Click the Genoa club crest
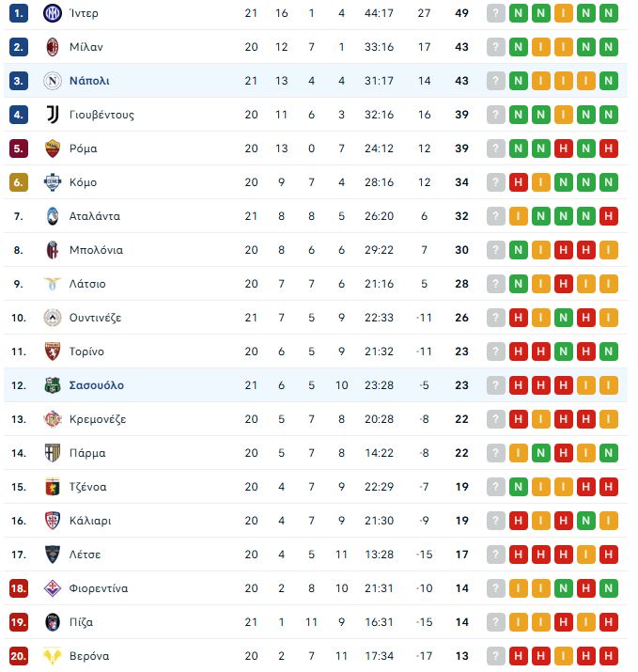Image resolution: width=638 pixels, height=672 pixels. [52, 487]
